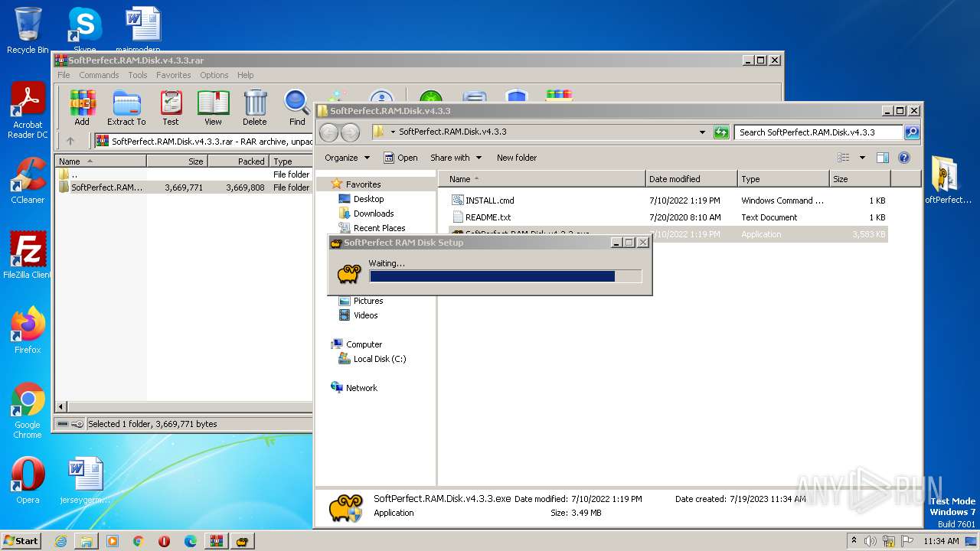Sort by the Type column in Explorer
The image size is (980, 551).
(783, 179)
